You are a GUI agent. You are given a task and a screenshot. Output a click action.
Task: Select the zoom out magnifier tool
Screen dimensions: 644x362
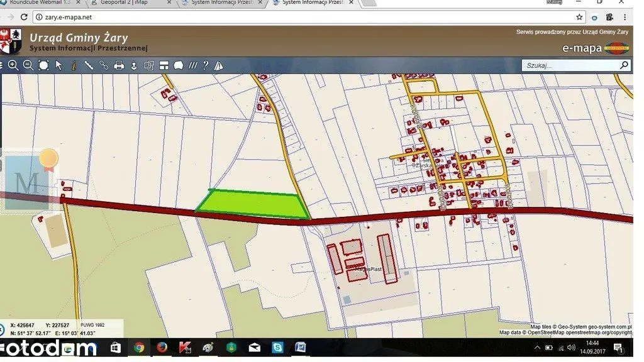[x=28, y=65]
